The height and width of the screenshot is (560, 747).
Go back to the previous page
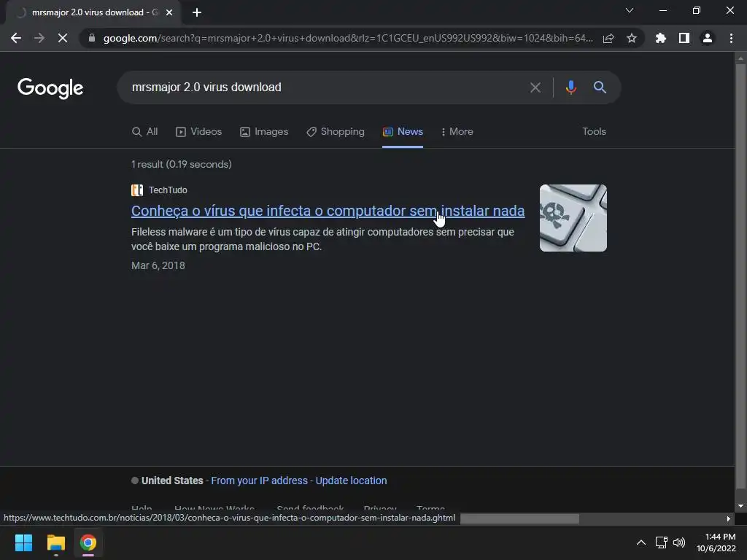tap(16, 38)
